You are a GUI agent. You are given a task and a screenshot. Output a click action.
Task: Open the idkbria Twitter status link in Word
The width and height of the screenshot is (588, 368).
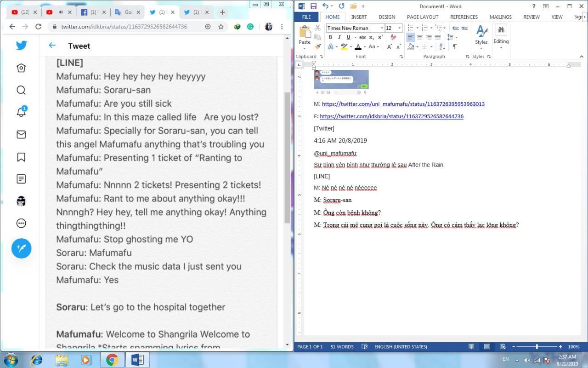click(391, 116)
